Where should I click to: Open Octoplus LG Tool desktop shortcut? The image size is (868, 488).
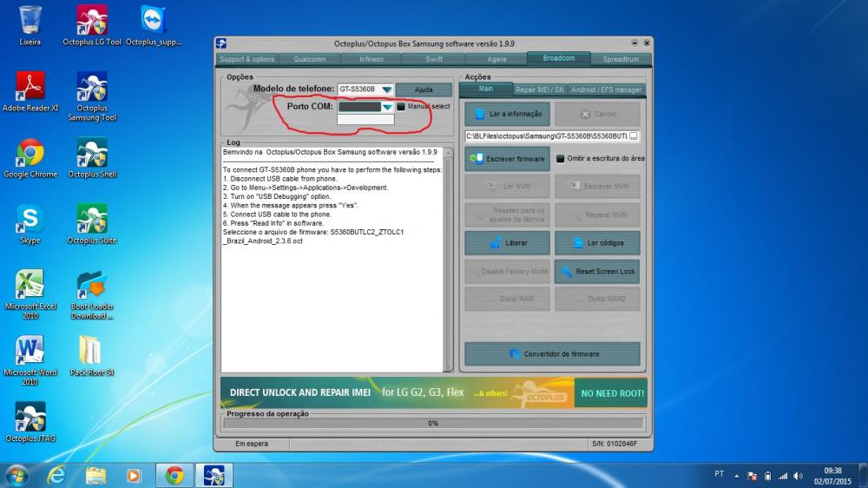tap(92, 25)
